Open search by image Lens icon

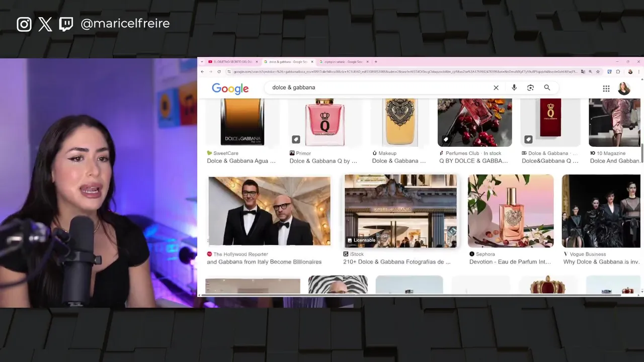pos(530,87)
